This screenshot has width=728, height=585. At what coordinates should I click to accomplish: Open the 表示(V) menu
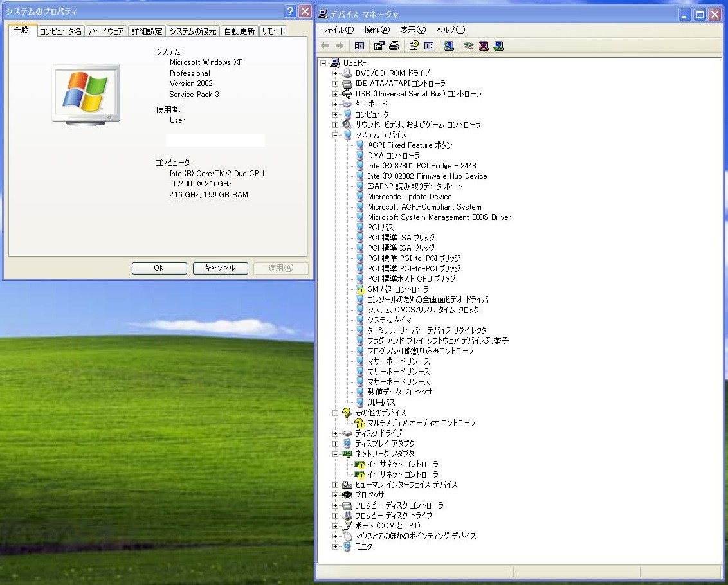413,30
